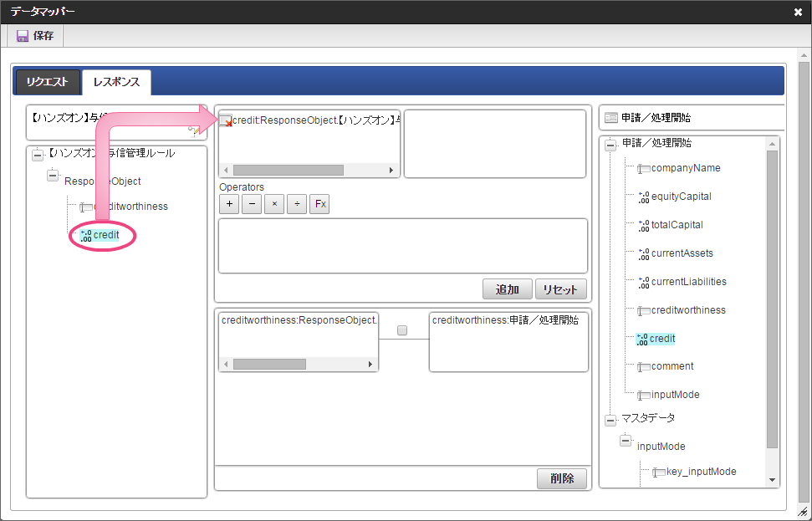Switch to the リクエスト tab
812x521 pixels.
click(48, 82)
